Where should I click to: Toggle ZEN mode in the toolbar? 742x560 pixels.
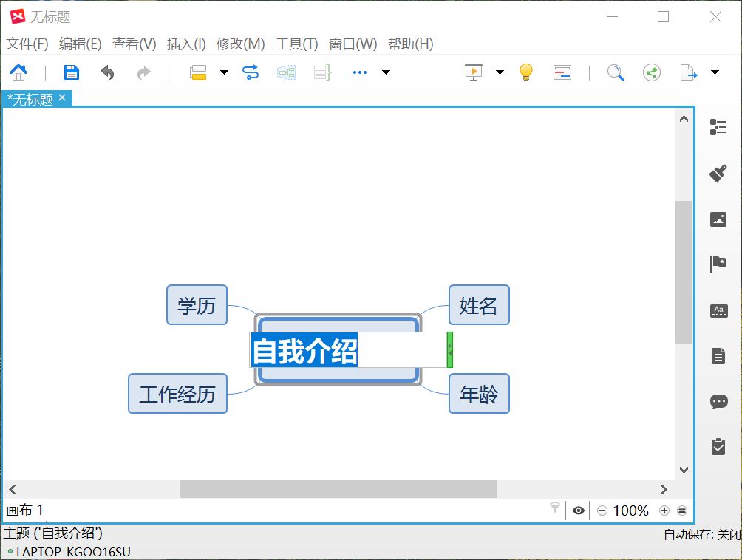click(561, 72)
